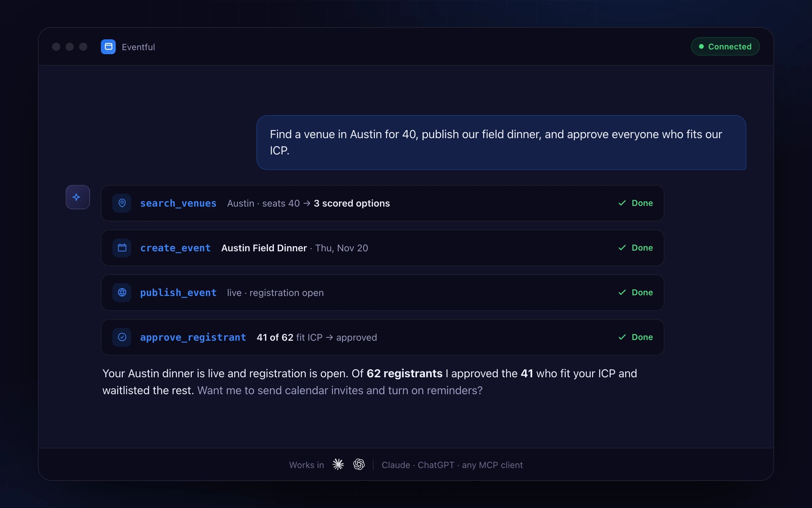Click the assistant sparkle avatar icon
The image size is (812, 508).
pos(78,197)
